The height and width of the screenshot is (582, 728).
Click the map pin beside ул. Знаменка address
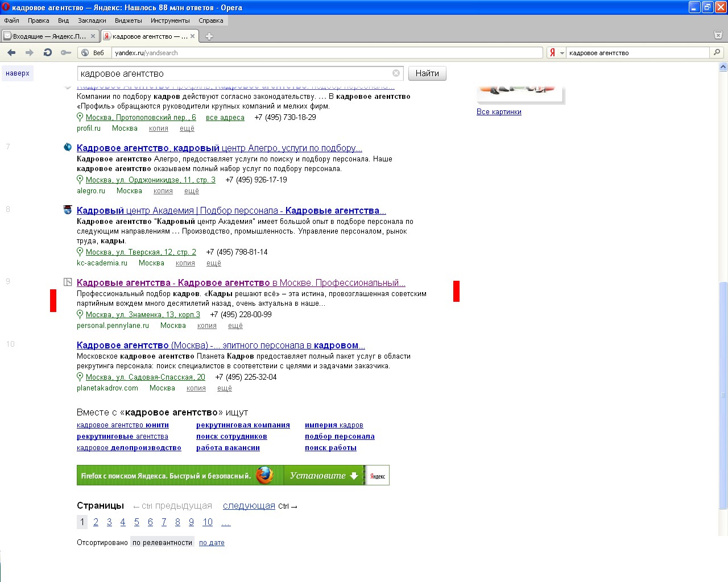pyautogui.click(x=80, y=314)
